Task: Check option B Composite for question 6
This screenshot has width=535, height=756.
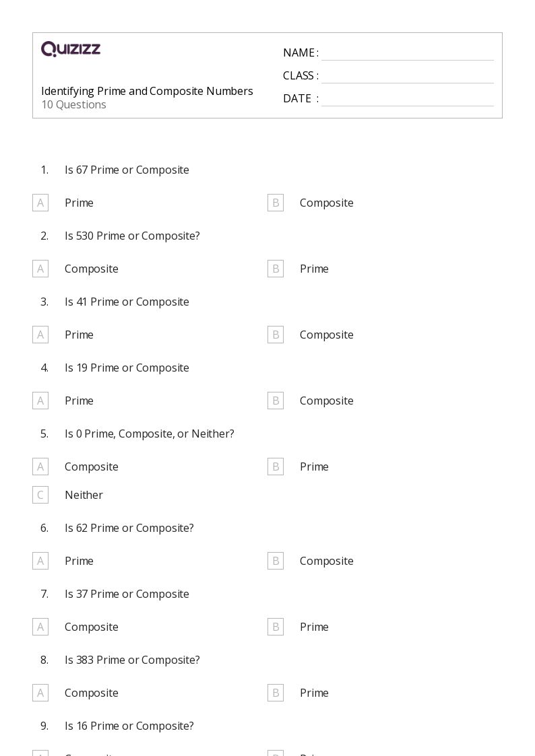Action: [x=276, y=561]
